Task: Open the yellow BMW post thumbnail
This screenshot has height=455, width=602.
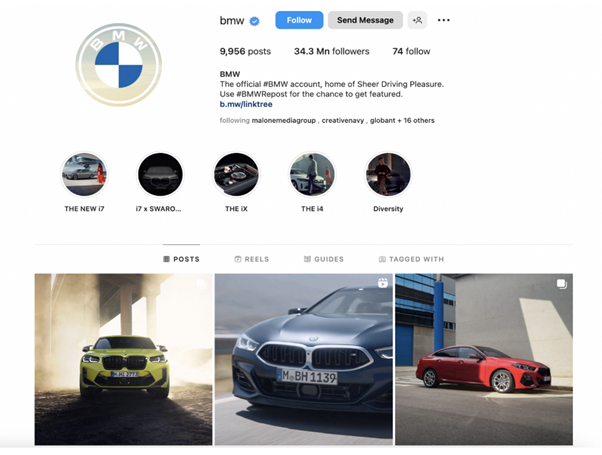Action: point(123,359)
